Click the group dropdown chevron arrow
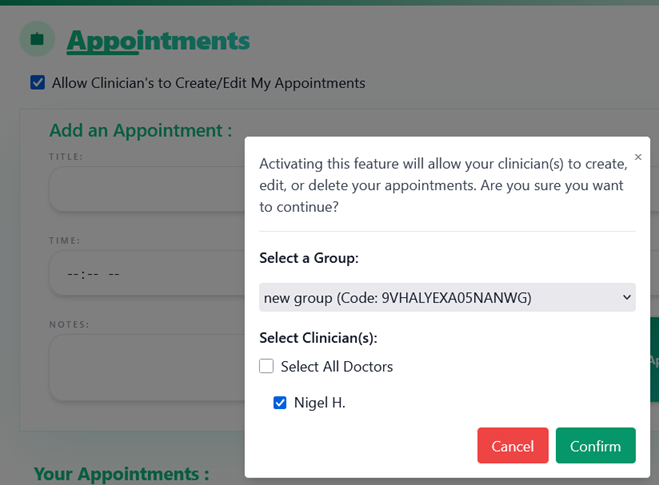Screen dimensions: 659x485 click(x=626, y=297)
